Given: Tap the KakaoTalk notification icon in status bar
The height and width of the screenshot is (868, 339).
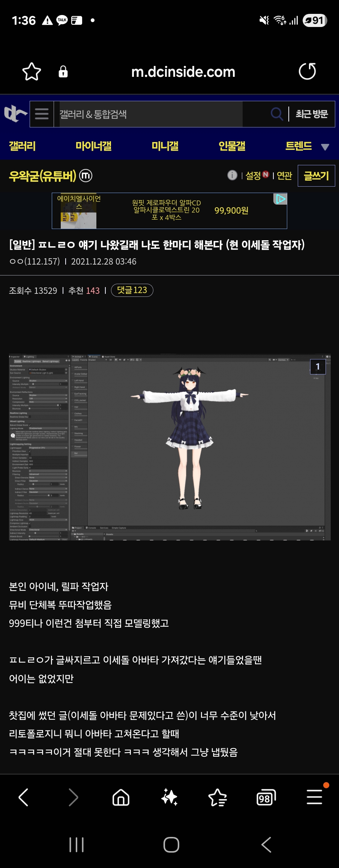Looking at the screenshot, I should point(62,20).
